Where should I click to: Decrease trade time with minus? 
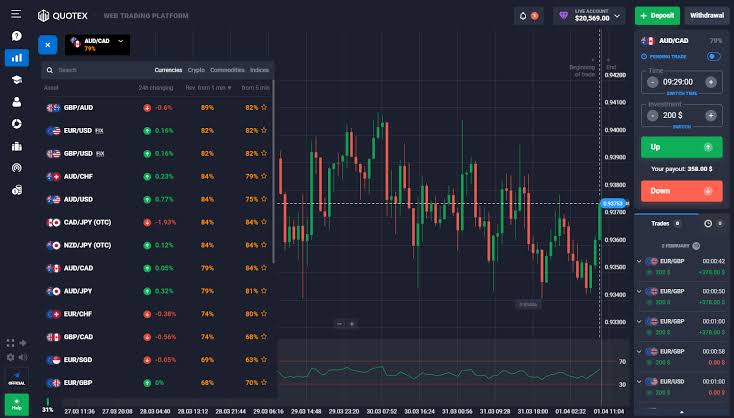pyautogui.click(x=653, y=82)
